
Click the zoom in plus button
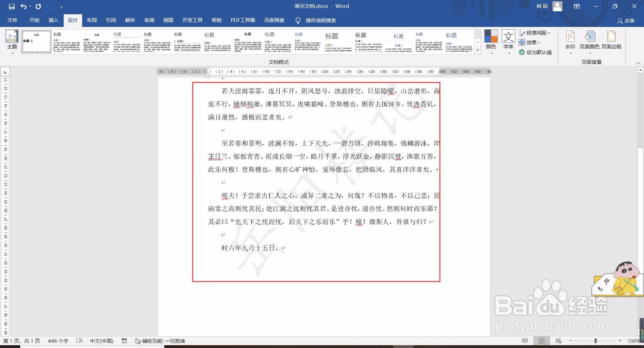(620, 341)
